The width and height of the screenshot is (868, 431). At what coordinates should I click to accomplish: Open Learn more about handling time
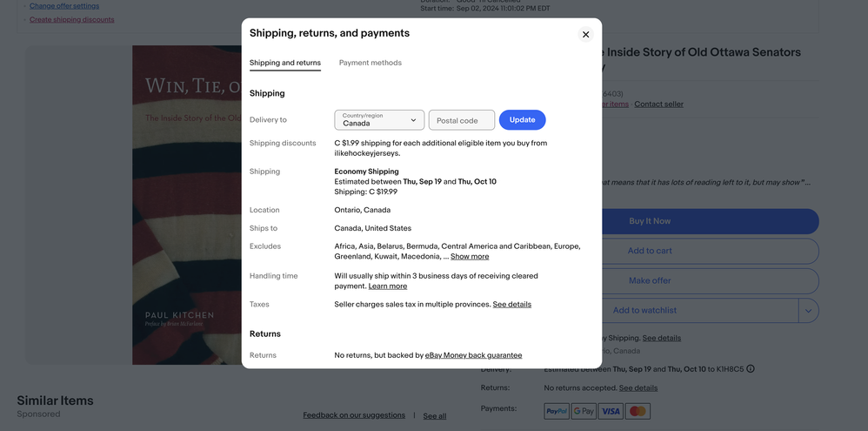tap(387, 286)
